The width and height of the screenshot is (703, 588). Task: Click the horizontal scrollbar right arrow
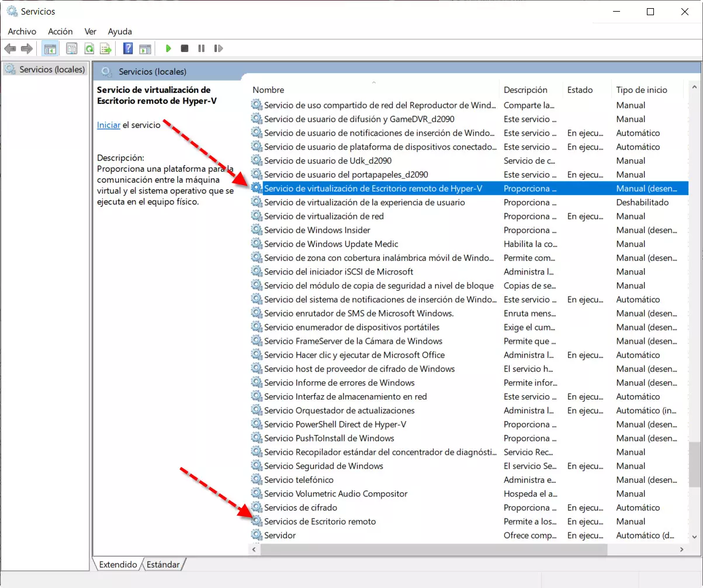click(681, 550)
